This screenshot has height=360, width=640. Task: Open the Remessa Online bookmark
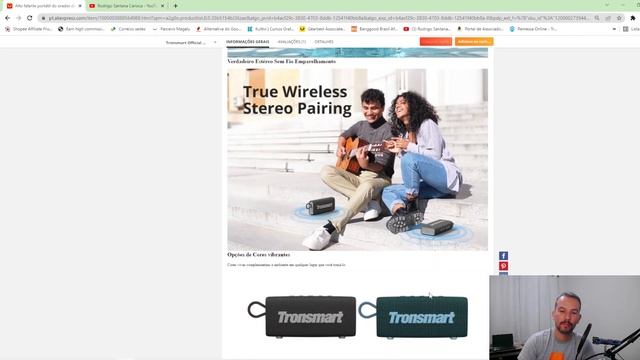[533, 29]
